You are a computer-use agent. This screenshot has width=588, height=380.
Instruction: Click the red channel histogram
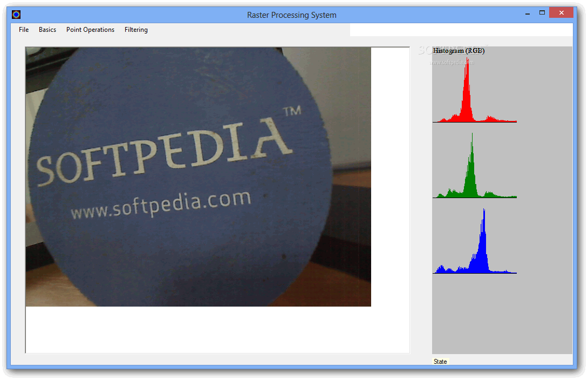click(x=474, y=90)
